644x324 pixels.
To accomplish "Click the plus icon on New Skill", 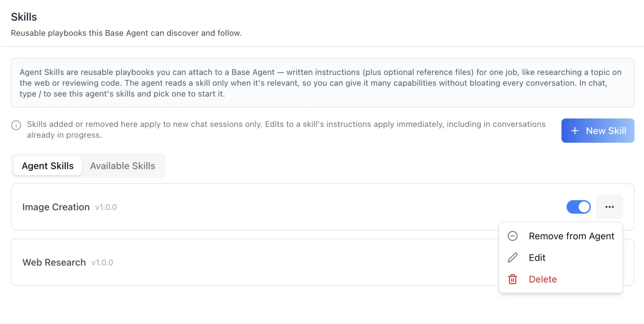I will [x=575, y=131].
